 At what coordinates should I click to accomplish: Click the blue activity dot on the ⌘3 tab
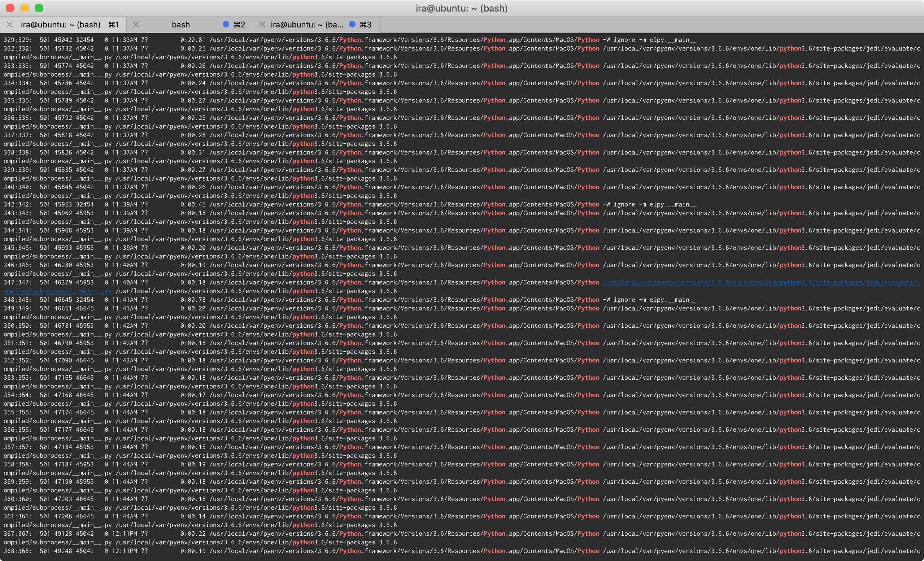(352, 25)
